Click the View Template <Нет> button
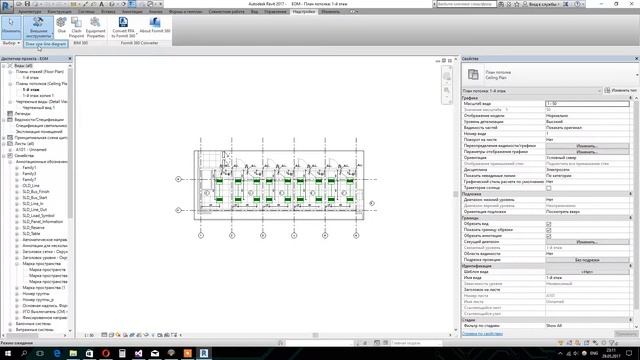This screenshot has width=640, height=360. (587, 272)
